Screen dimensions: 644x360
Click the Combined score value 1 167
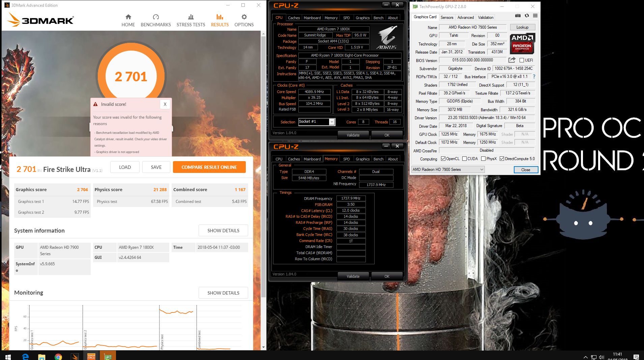pos(240,189)
